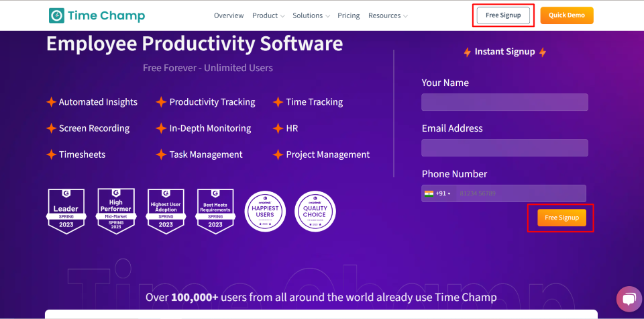The height and width of the screenshot is (319, 644).
Task: Open the Overview page
Action: pyautogui.click(x=229, y=15)
